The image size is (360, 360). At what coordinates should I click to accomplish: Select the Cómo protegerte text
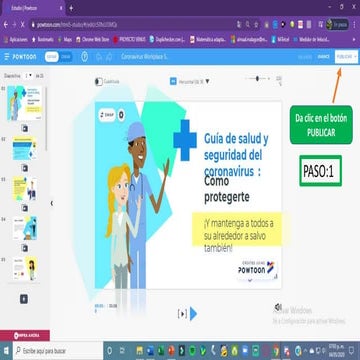pyautogui.click(x=227, y=189)
